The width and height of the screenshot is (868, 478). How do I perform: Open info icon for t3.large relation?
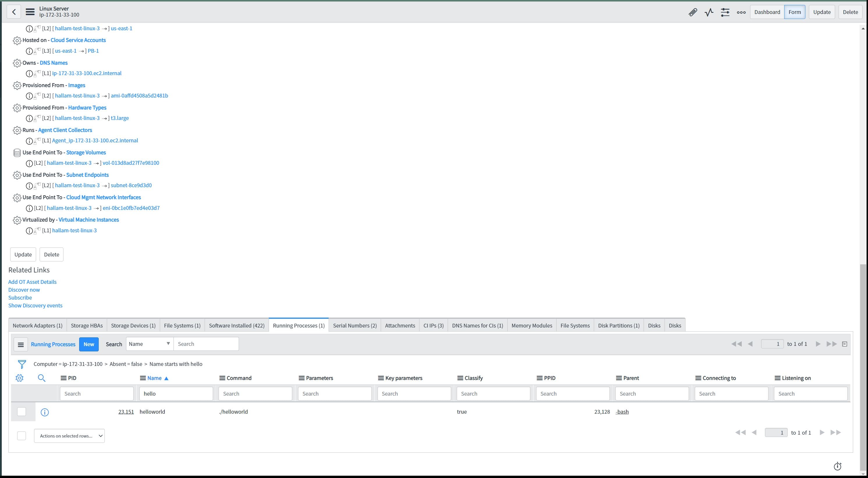click(29, 118)
